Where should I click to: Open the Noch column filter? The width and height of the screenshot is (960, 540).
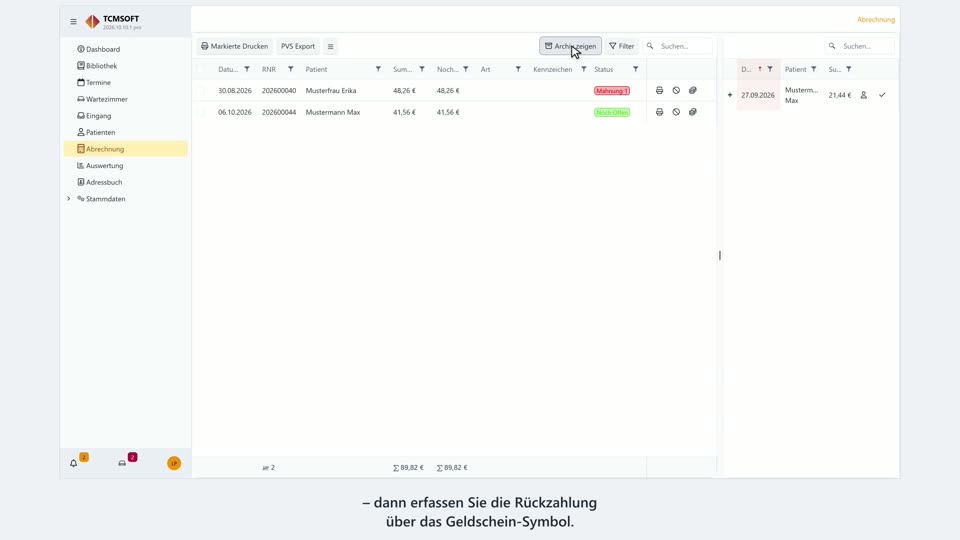click(x=466, y=69)
